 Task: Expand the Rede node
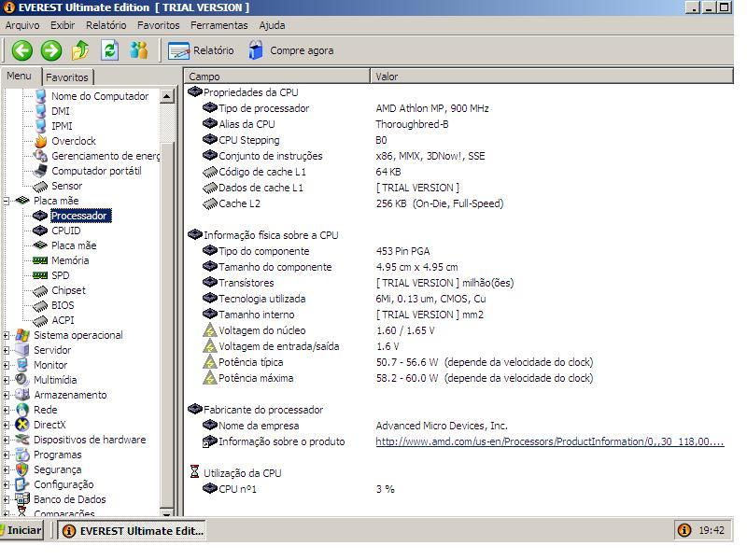(7, 410)
